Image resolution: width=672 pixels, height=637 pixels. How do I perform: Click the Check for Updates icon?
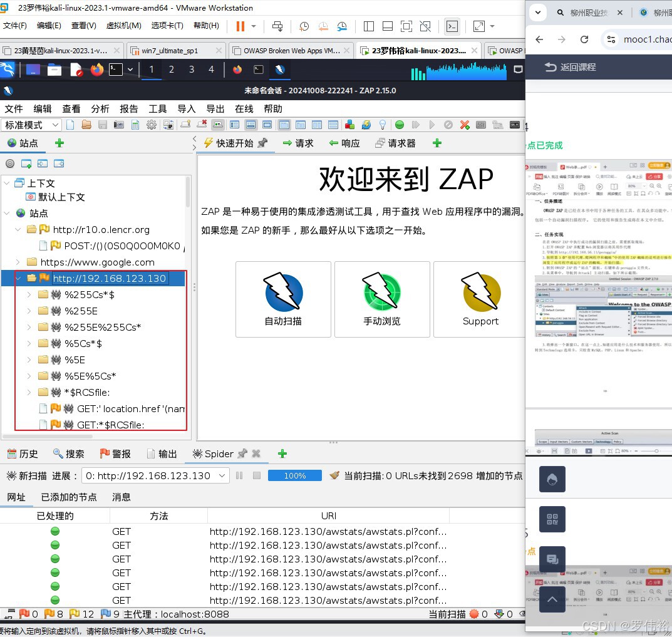[366, 125]
